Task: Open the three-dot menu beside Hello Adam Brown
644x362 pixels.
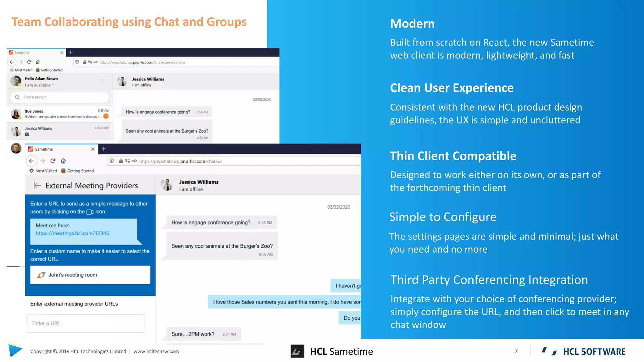Action: pos(103,82)
